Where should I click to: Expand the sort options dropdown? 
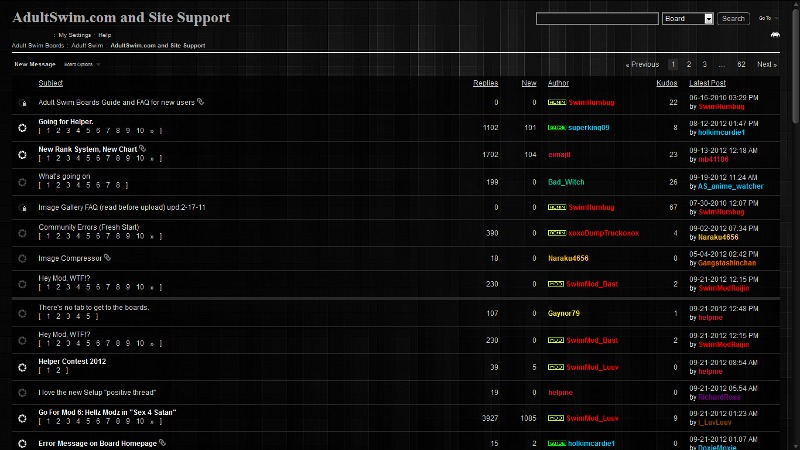pyautogui.click(x=82, y=64)
